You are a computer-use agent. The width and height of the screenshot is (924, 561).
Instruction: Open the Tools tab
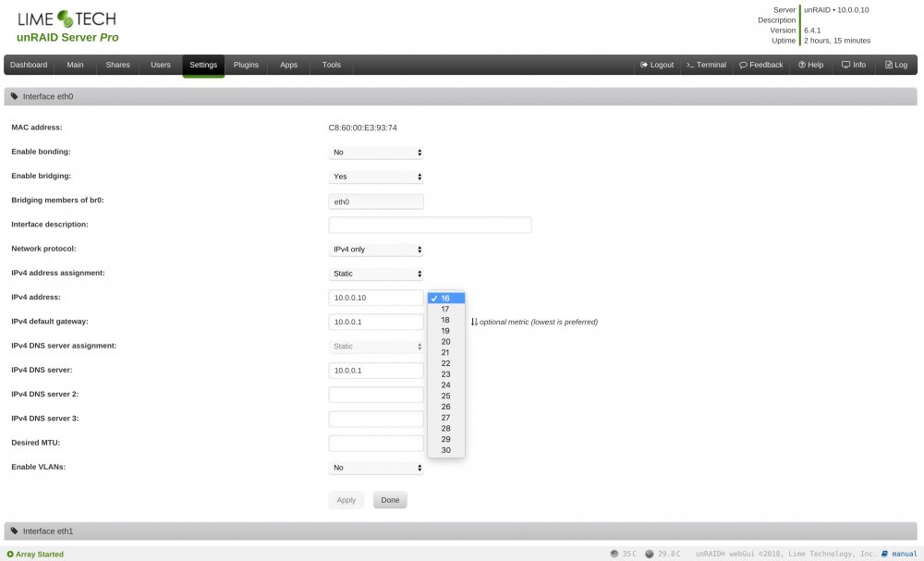click(x=331, y=65)
